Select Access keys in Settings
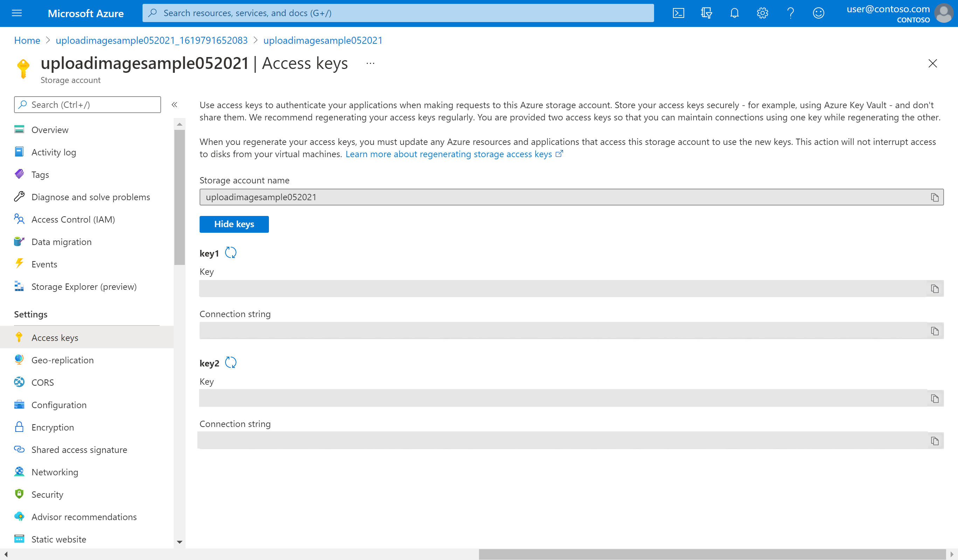 click(87, 338)
